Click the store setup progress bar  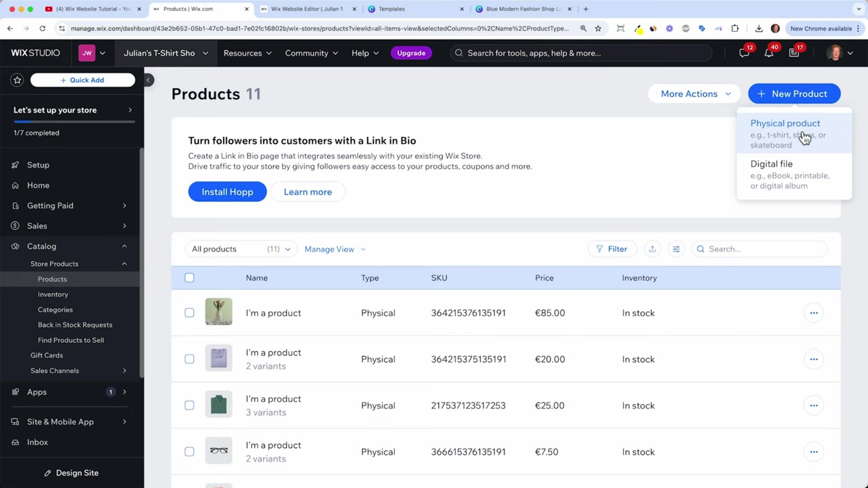coord(74,122)
